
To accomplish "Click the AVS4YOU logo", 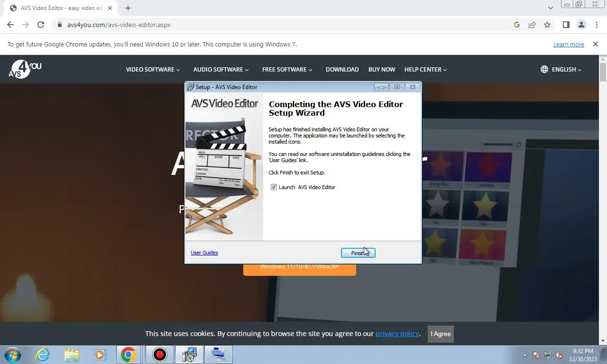I will pos(25,69).
